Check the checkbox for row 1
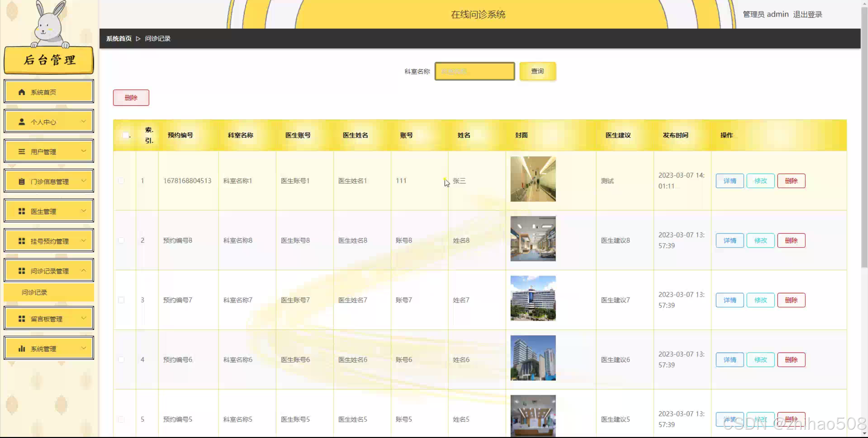 tap(121, 181)
